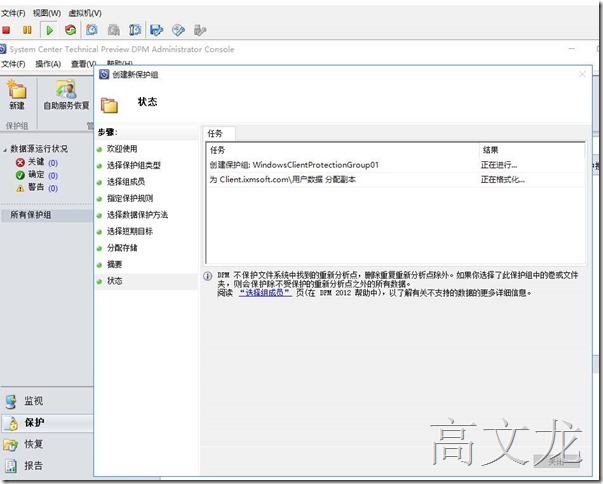Click the 正在格式化... result cell
The image size is (603, 484).
coord(503,180)
